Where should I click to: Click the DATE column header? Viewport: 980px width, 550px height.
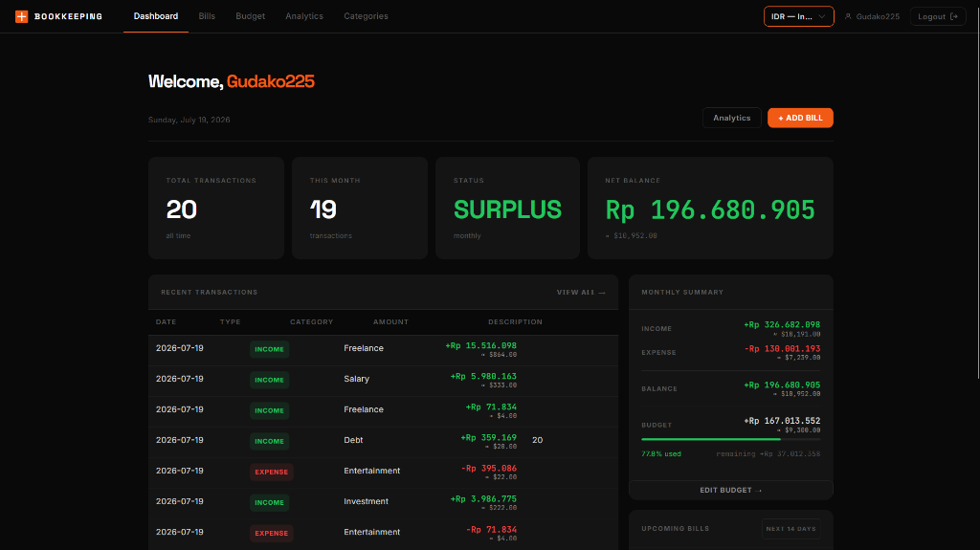coord(166,322)
